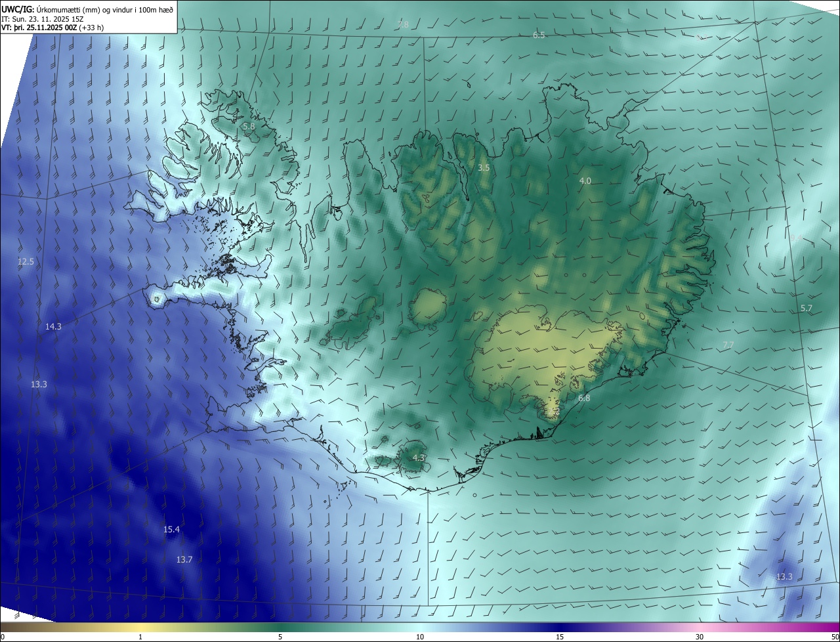Click the 15 label on the color scale

point(560,637)
